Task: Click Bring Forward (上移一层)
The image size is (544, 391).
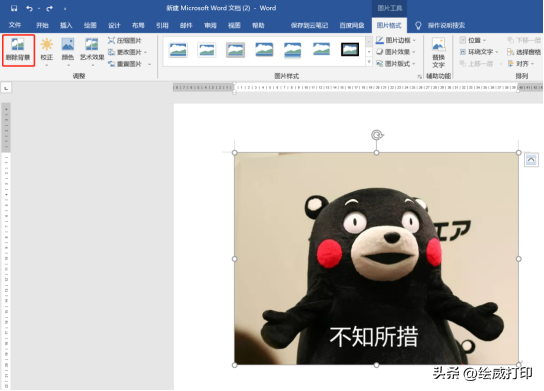Action: point(477,64)
